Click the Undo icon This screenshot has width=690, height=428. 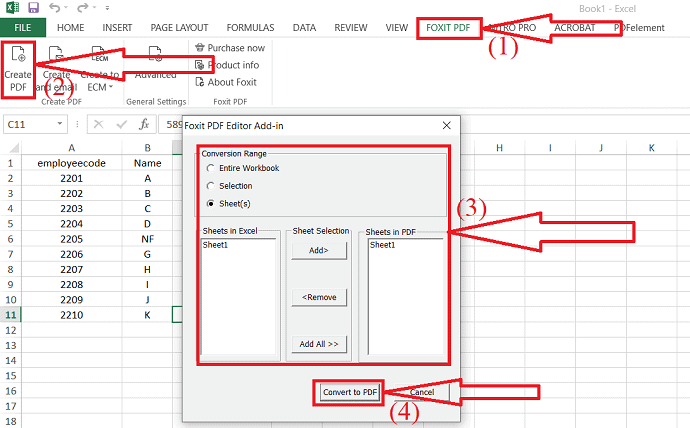55,7
